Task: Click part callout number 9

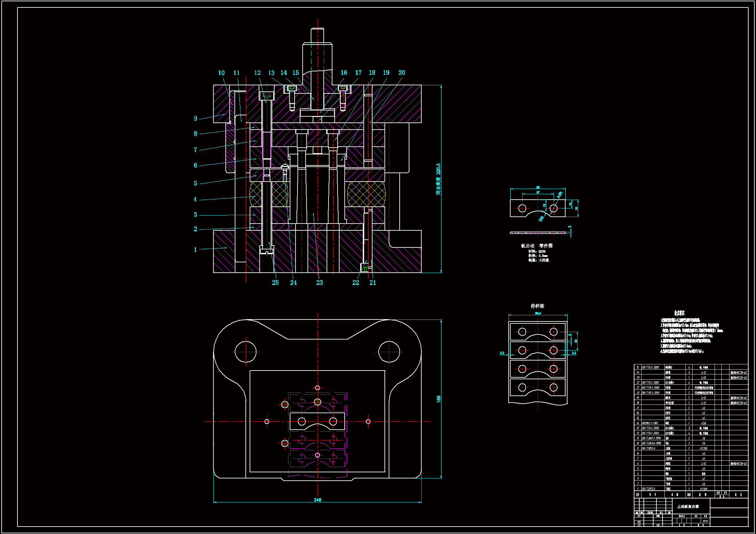Action: (195, 119)
